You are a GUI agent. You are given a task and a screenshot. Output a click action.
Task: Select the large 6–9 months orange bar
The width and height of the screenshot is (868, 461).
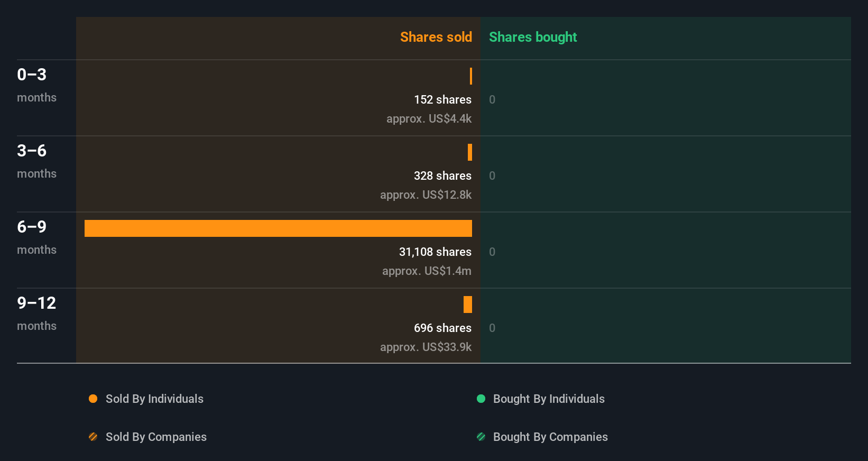tap(278, 228)
